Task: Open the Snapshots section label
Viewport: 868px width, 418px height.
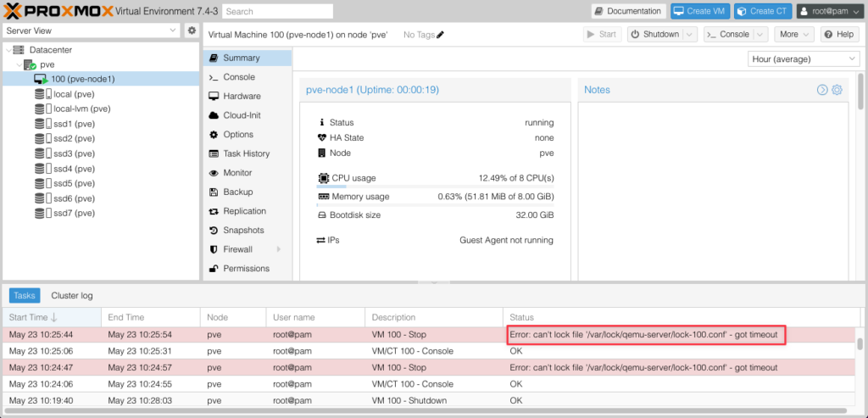Action: (243, 231)
